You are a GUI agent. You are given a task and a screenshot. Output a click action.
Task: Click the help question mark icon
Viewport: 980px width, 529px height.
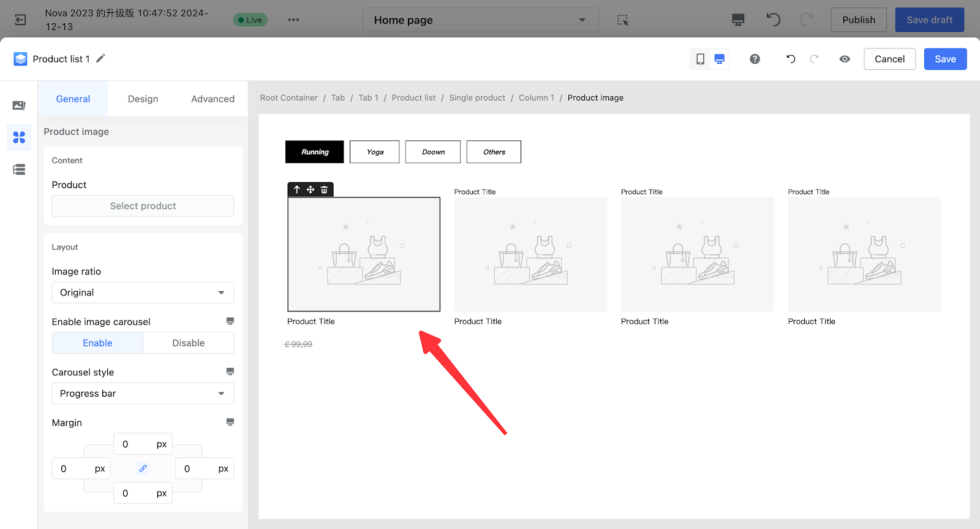[755, 59]
